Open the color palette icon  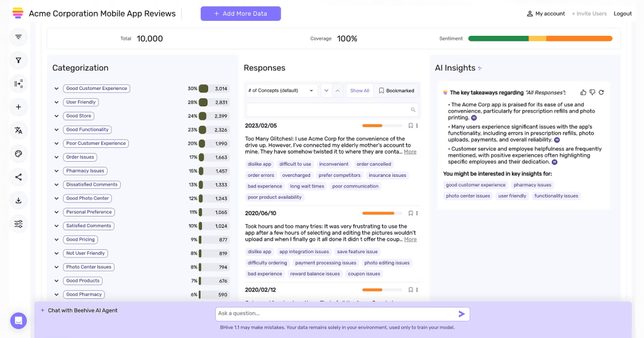[x=18, y=154]
